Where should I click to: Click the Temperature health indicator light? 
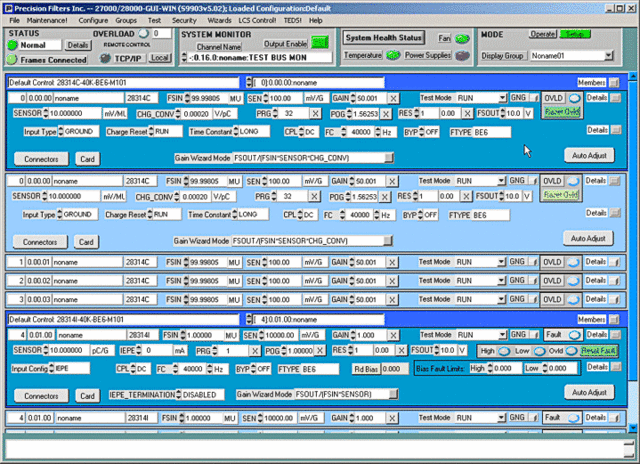point(393,55)
